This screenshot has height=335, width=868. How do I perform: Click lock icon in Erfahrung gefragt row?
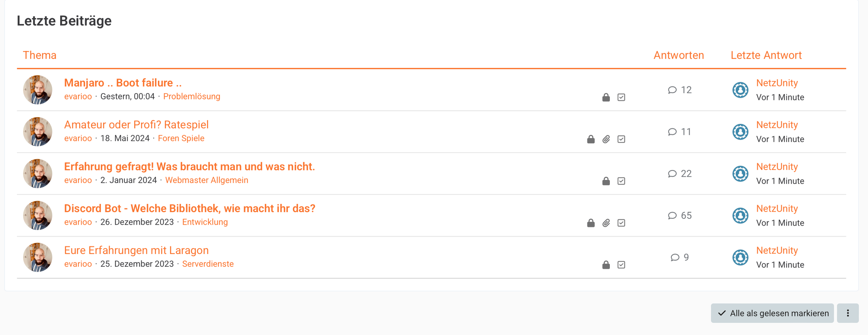pos(606,181)
